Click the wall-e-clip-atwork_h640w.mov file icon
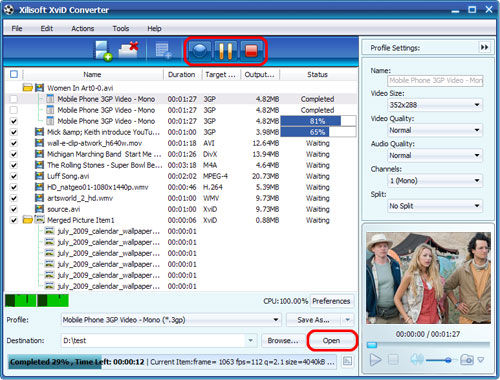 tap(39, 143)
